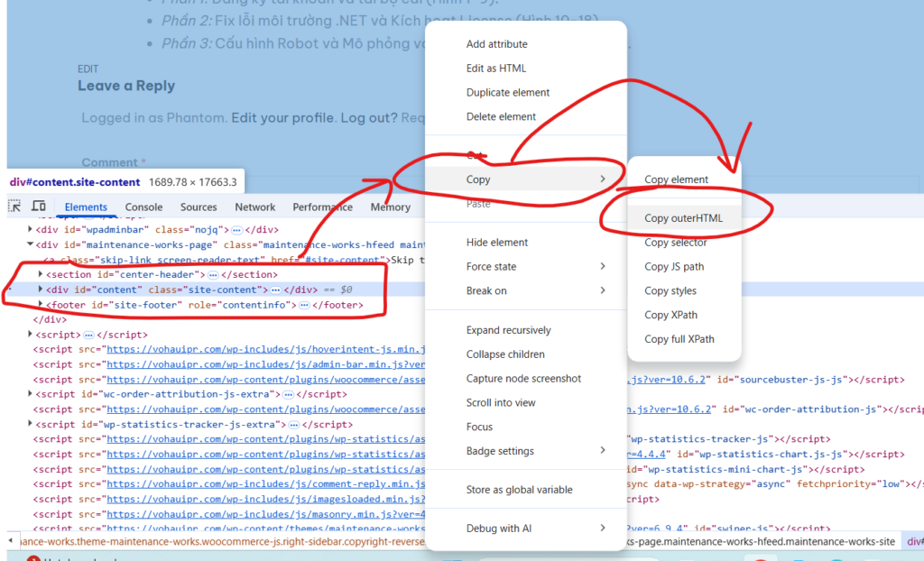The image size is (924, 561).
Task: Click ellipsis badge in site-footer element
Action: click(x=304, y=306)
